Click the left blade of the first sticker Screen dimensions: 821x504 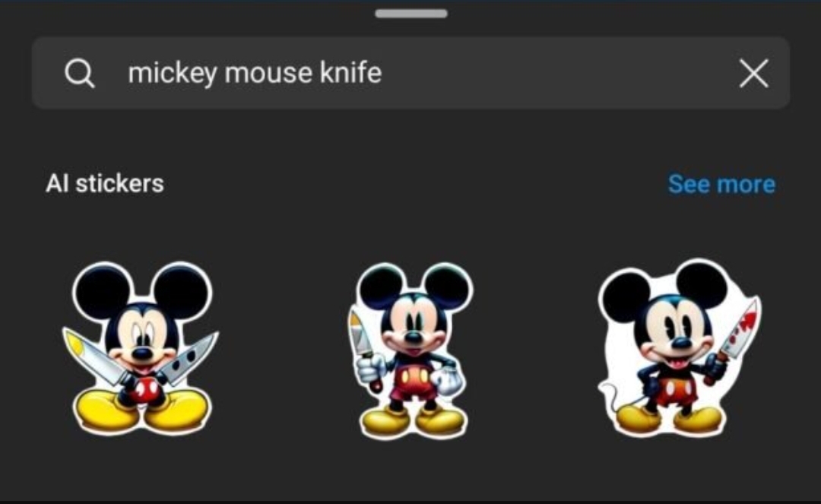click(94, 355)
